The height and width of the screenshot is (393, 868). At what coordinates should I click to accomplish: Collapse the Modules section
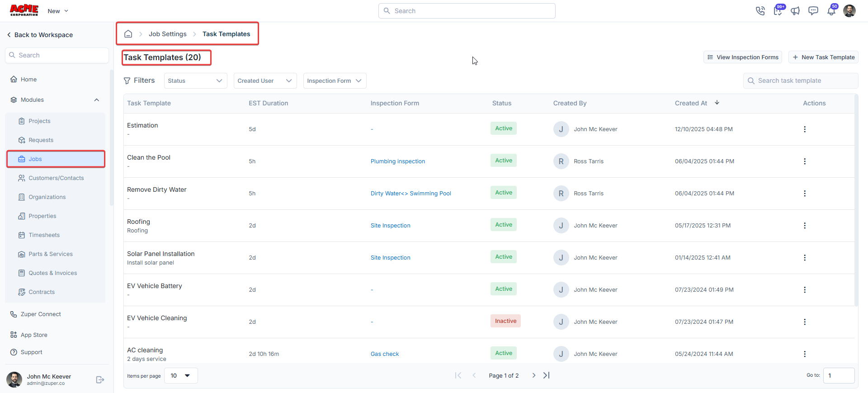97,100
